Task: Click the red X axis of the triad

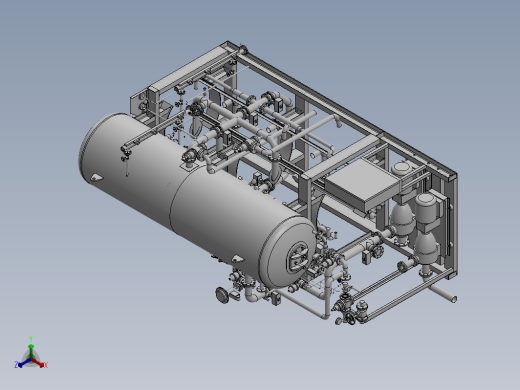Action: [38, 362]
